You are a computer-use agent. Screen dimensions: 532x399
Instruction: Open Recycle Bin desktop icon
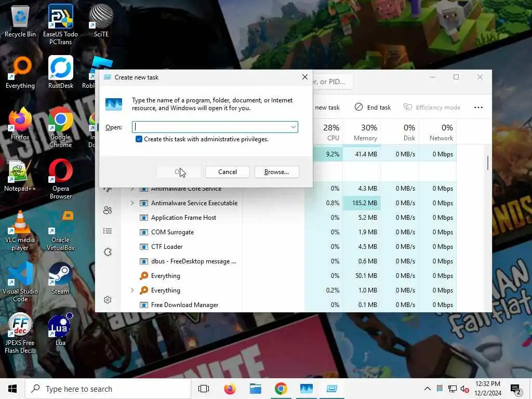pyautogui.click(x=20, y=21)
